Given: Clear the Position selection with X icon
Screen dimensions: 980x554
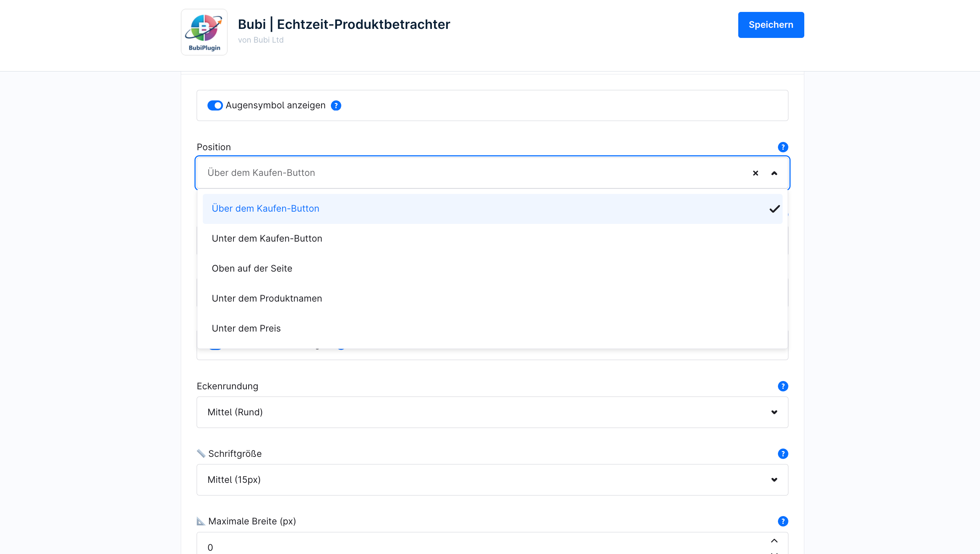Looking at the screenshot, I should pyautogui.click(x=755, y=173).
